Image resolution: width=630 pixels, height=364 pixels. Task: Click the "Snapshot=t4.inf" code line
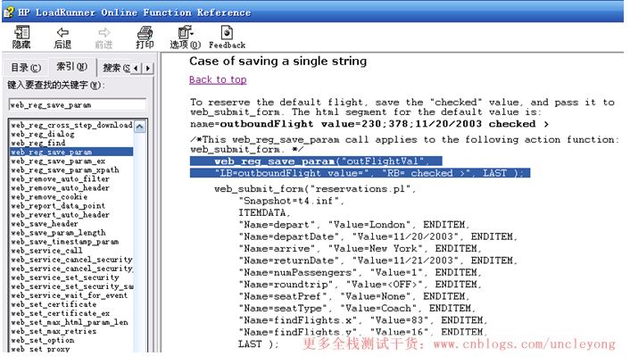291,201
